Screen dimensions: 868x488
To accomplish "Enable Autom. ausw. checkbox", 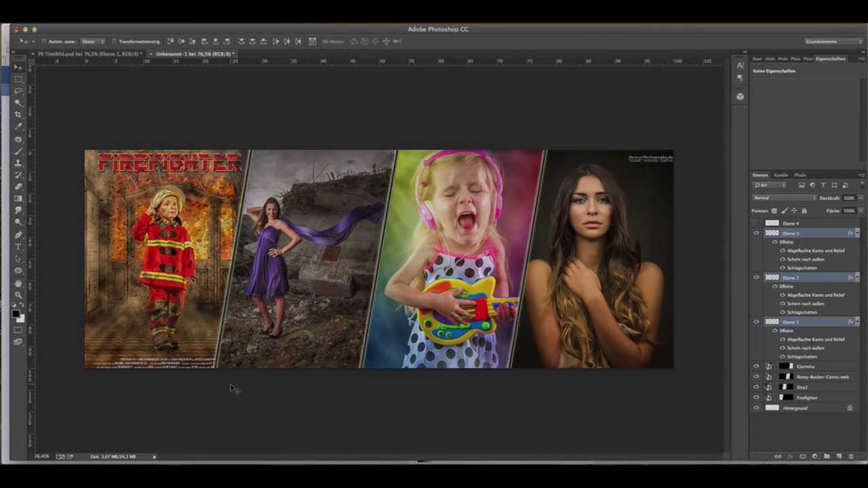I will click(x=44, y=41).
